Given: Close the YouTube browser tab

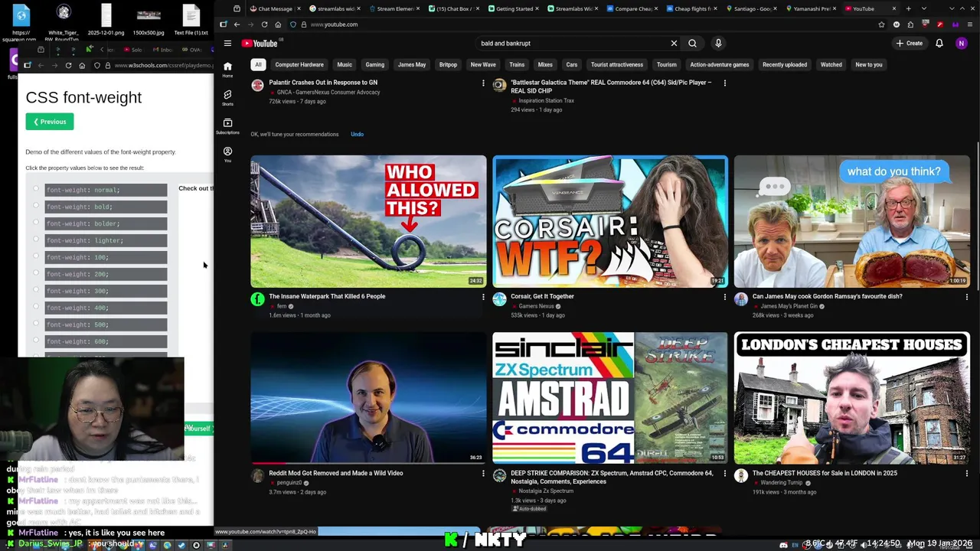Looking at the screenshot, I should (x=893, y=8).
